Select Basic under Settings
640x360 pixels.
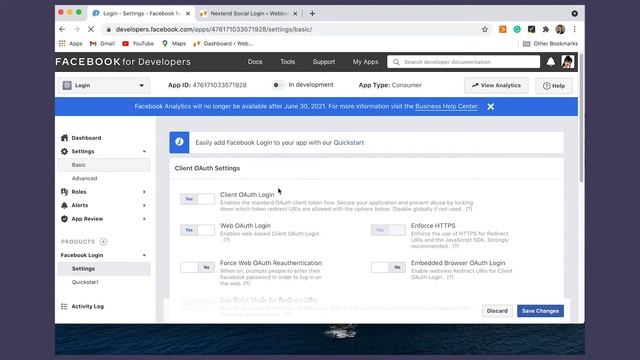[x=104, y=165]
